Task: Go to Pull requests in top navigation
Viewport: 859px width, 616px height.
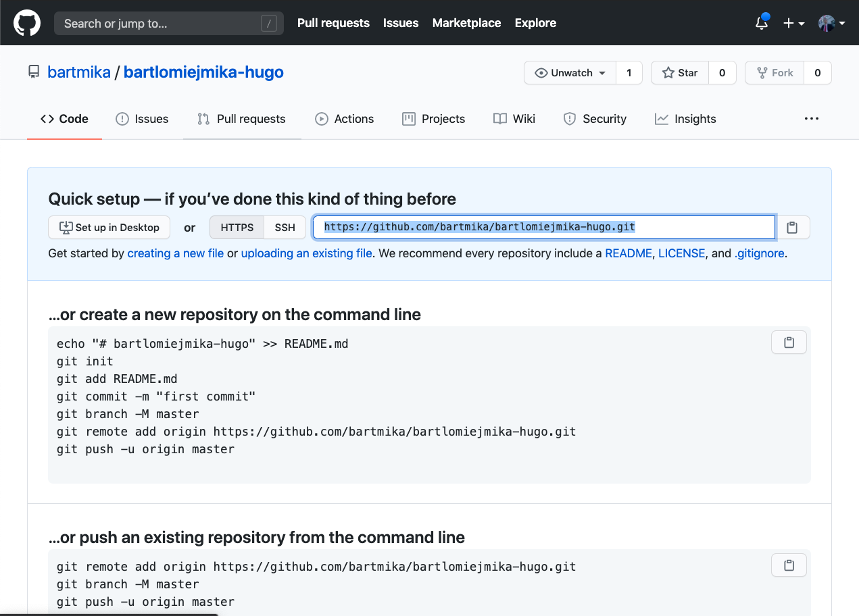Action: tap(333, 23)
